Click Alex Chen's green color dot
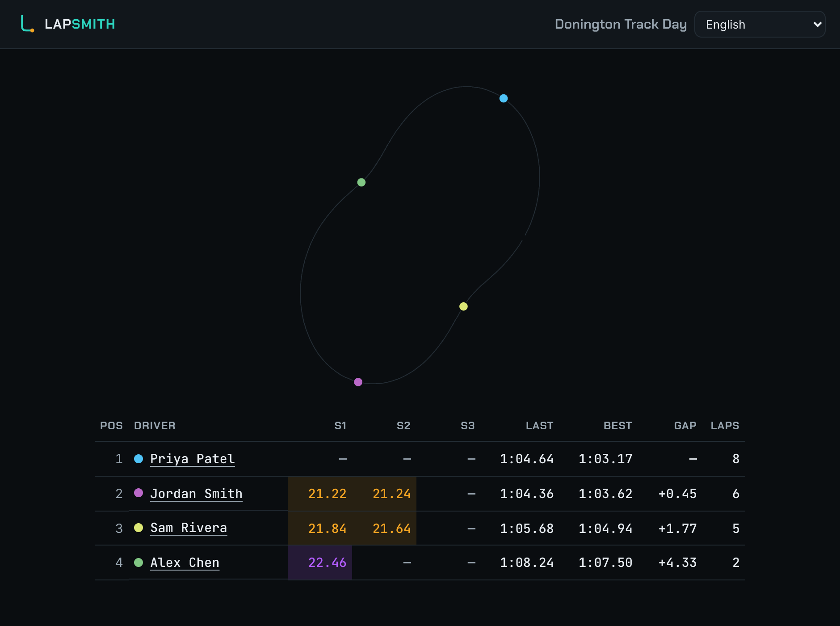Viewport: 840px width, 626px height. click(139, 563)
